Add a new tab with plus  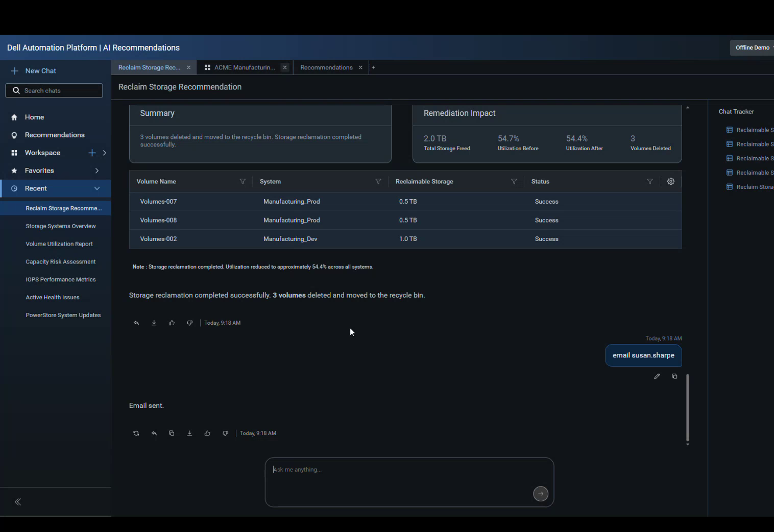pyautogui.click(x=373, y=67)
